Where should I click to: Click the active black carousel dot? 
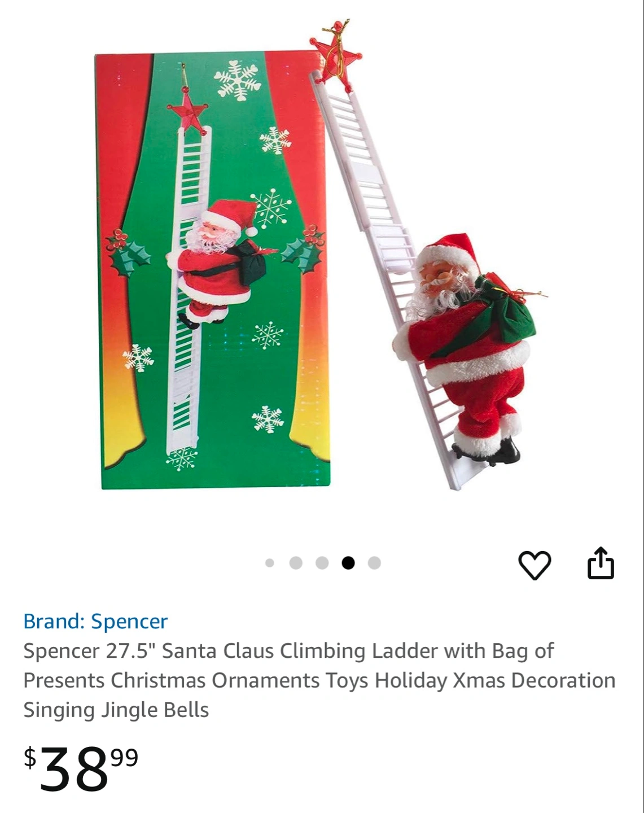[x=348, y=563]
